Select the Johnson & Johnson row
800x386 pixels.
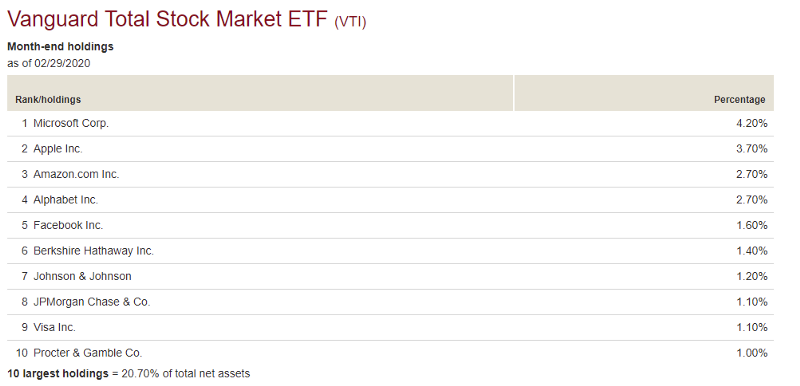[x=390, y=276]
